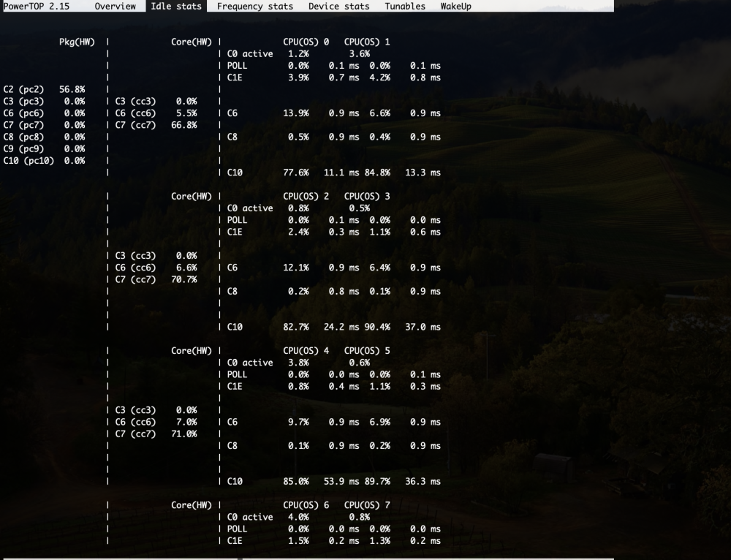Click the Pkg(HW) column header
731x560 pixels.
tap(77, 42)
